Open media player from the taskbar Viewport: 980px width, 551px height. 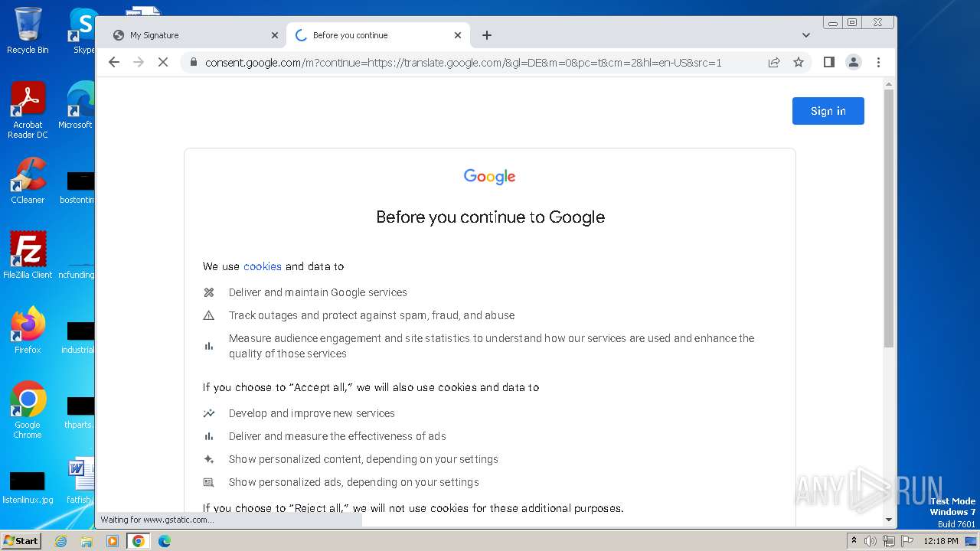pos(113,541)
